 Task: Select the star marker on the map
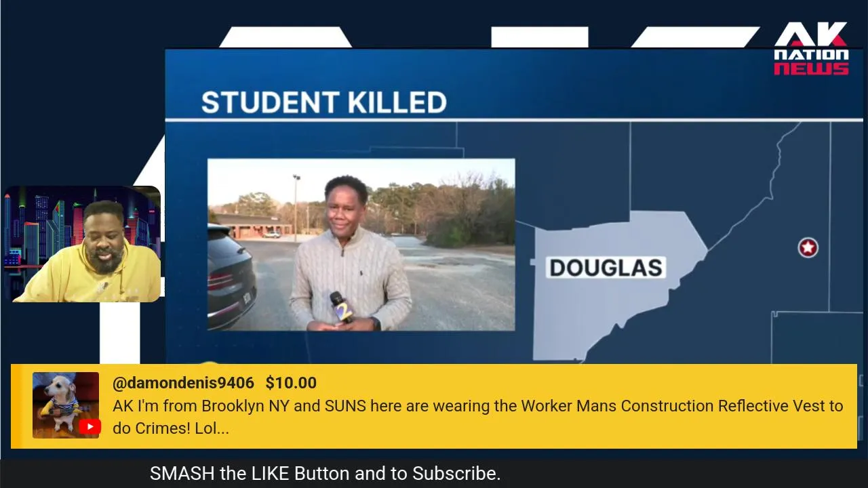pyautogui.click(x=808, y=247)
